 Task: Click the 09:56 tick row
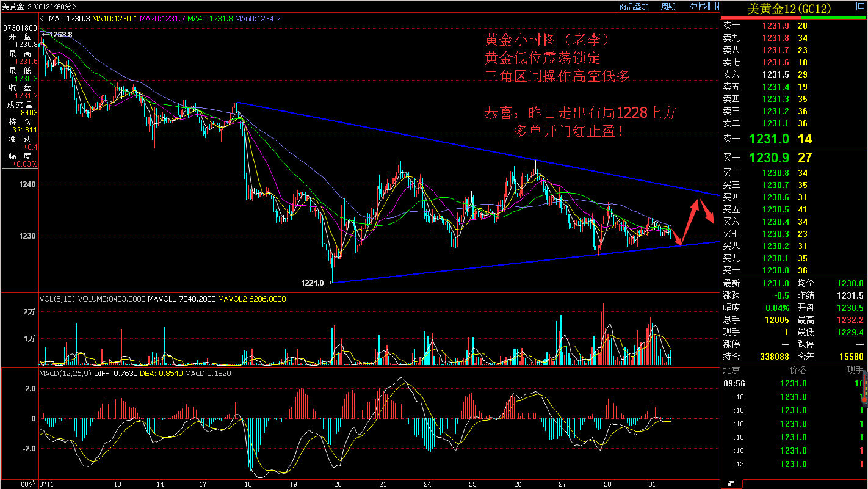click(794, 383)
